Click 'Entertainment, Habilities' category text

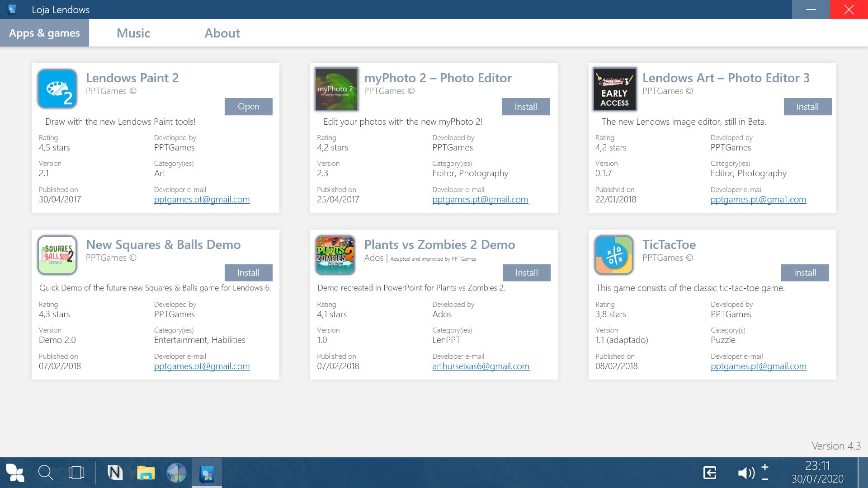199,340
